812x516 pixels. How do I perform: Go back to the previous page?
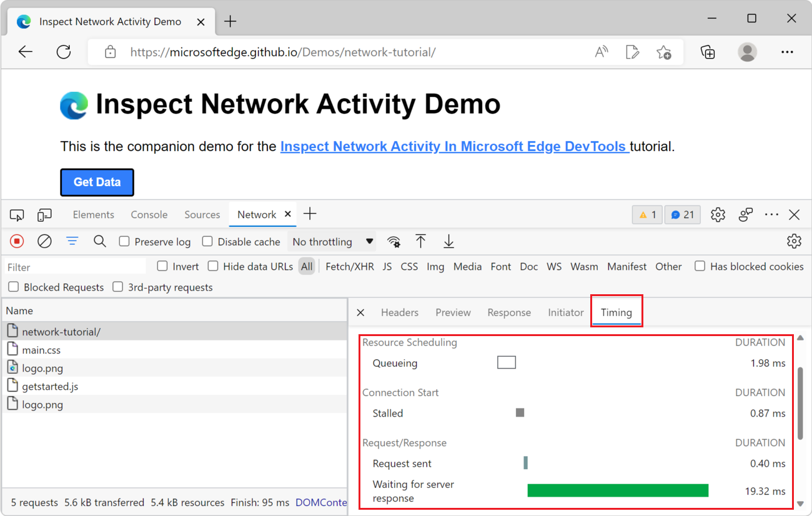click(26, 52)
